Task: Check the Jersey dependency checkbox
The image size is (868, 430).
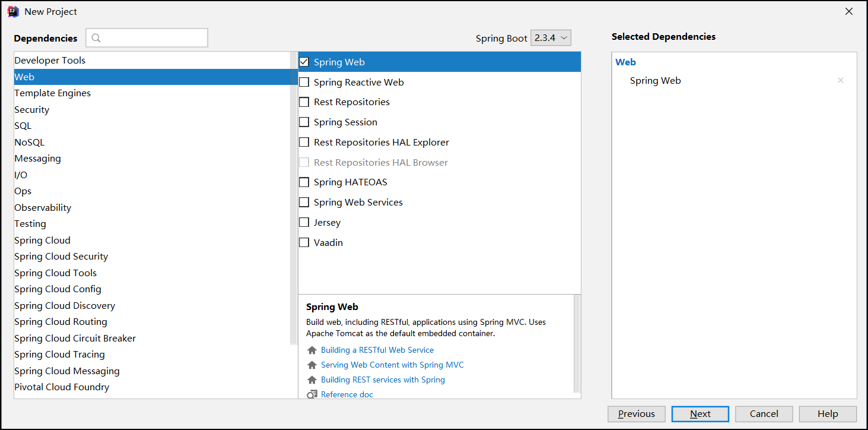Action: click(304, 223)
